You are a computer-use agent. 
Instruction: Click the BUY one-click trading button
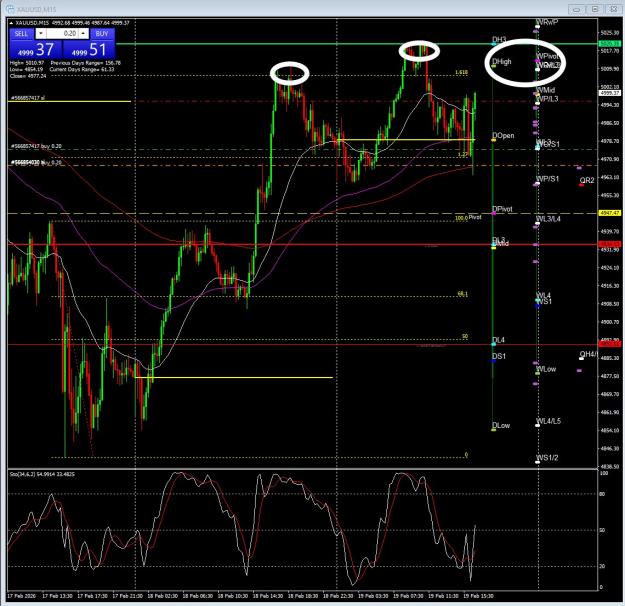click(x=102, y=33)
